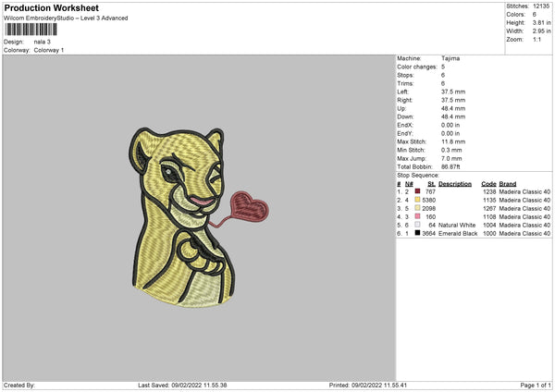555x392 pixels.
Task: Click the 'Right:' label
Action: tap(404, 100)
